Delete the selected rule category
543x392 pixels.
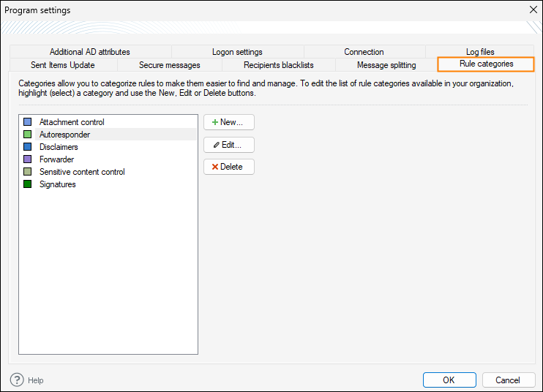[228, 167]
